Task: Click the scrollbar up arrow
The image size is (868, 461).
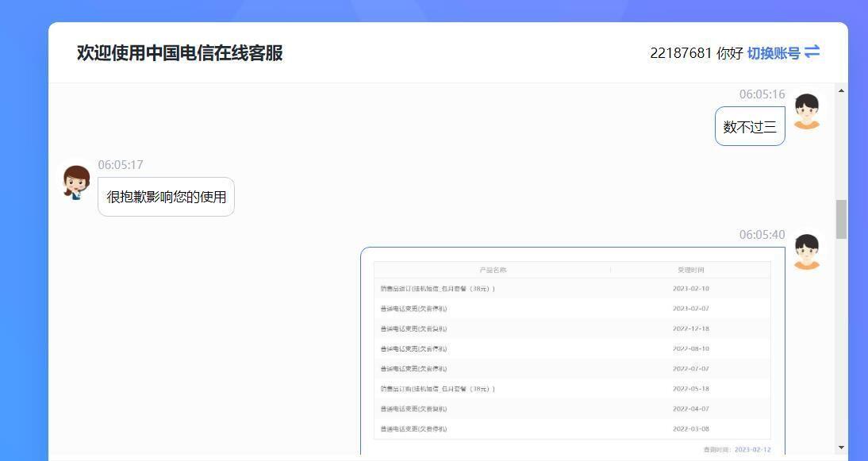Action: [x=842, y=90]
